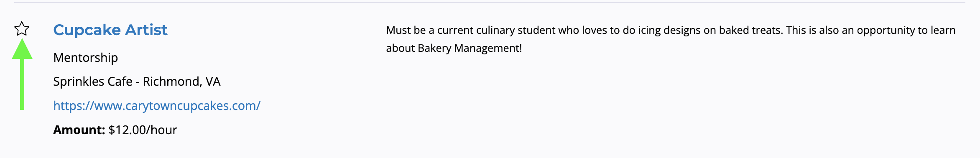Select the Mentorship opportunity type text
The height and width of the screenshot is (158, 980).
(x=86, y=58)
